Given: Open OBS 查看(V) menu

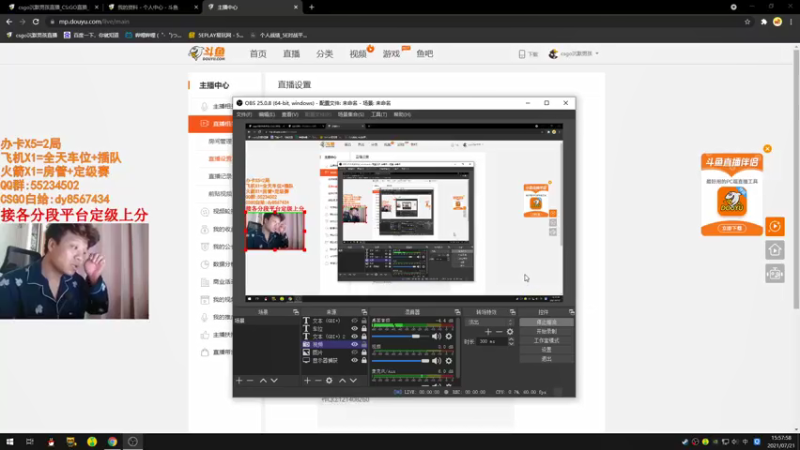Looking at the screenshot, I should [x=290, y=114].
